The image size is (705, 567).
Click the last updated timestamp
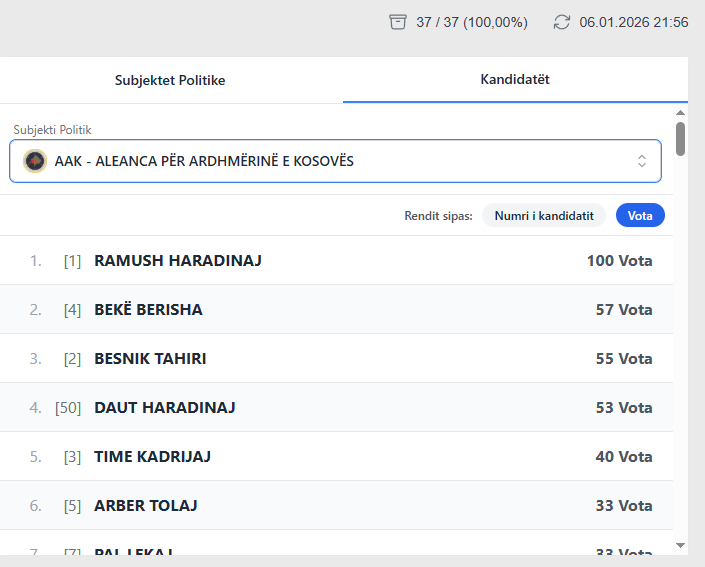[x=633, y=22]
